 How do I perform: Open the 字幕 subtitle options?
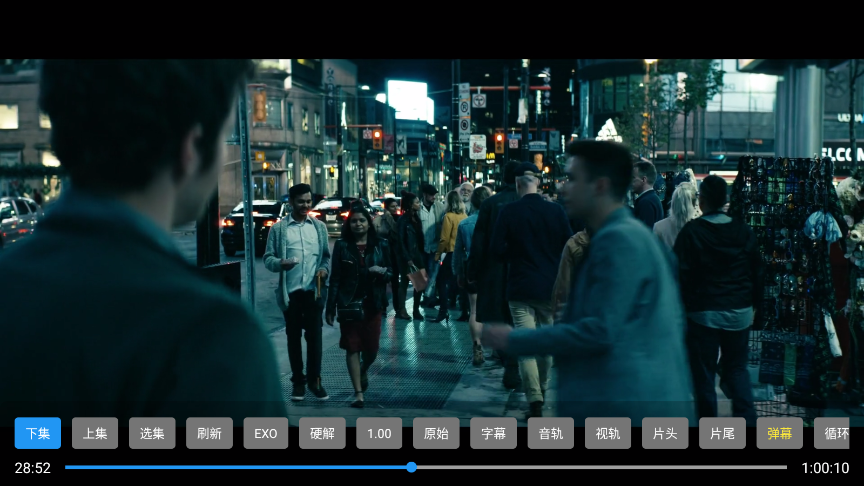(x=493, y=433)
